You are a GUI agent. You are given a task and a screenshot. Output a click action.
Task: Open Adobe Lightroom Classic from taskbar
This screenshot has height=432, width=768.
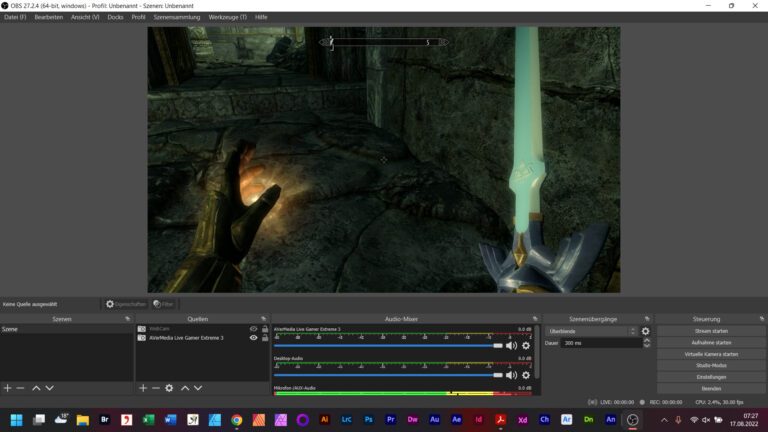(x=346, y=420)
